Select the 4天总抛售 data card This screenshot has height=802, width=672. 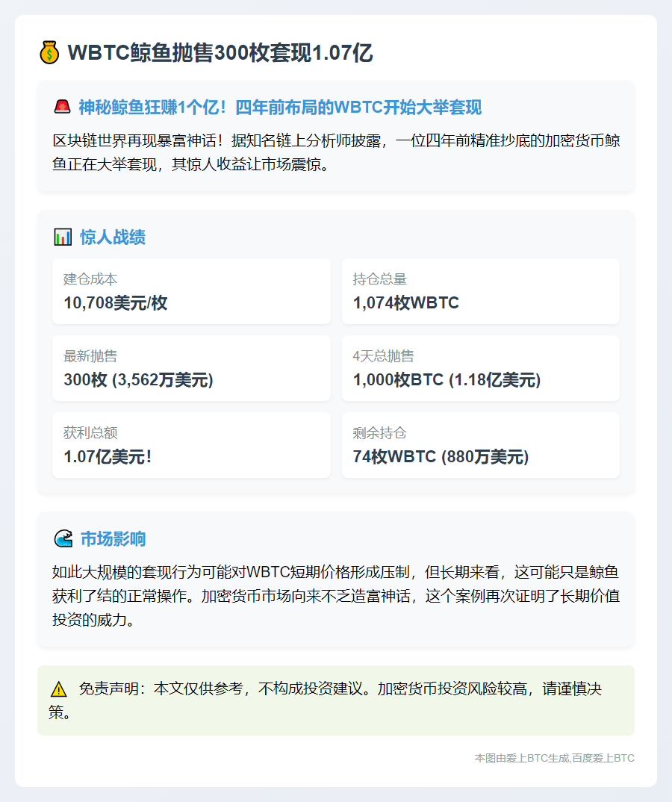[480, 368]
